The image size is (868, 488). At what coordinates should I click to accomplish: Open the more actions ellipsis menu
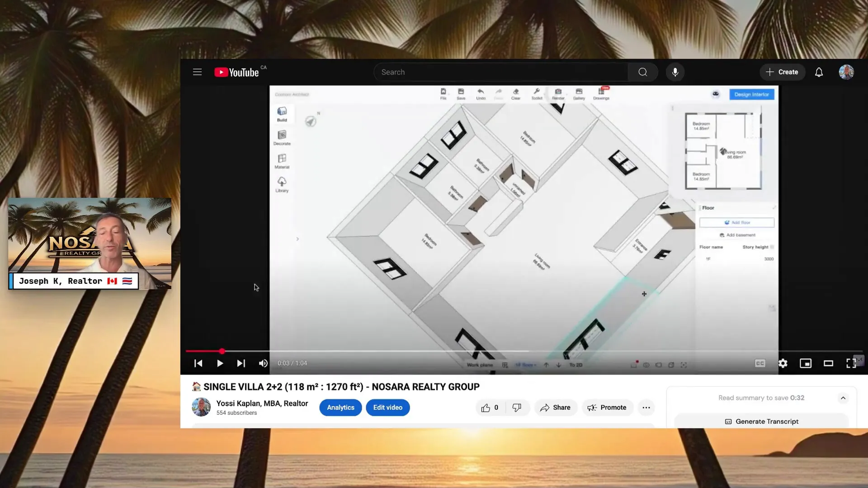click(646, 408)
